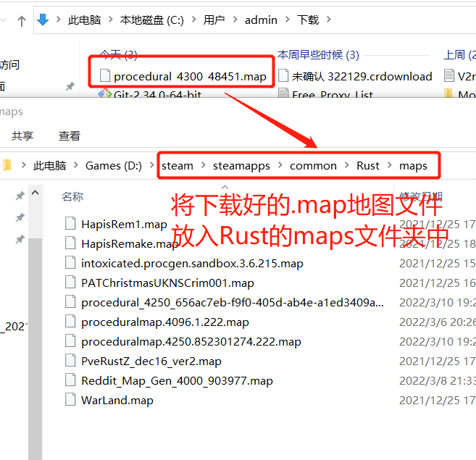The image size is (476, 460).
Task: Expand chevron after Rust in the breadcrumb
Action: pyautogui.click(x=390, y=165)
